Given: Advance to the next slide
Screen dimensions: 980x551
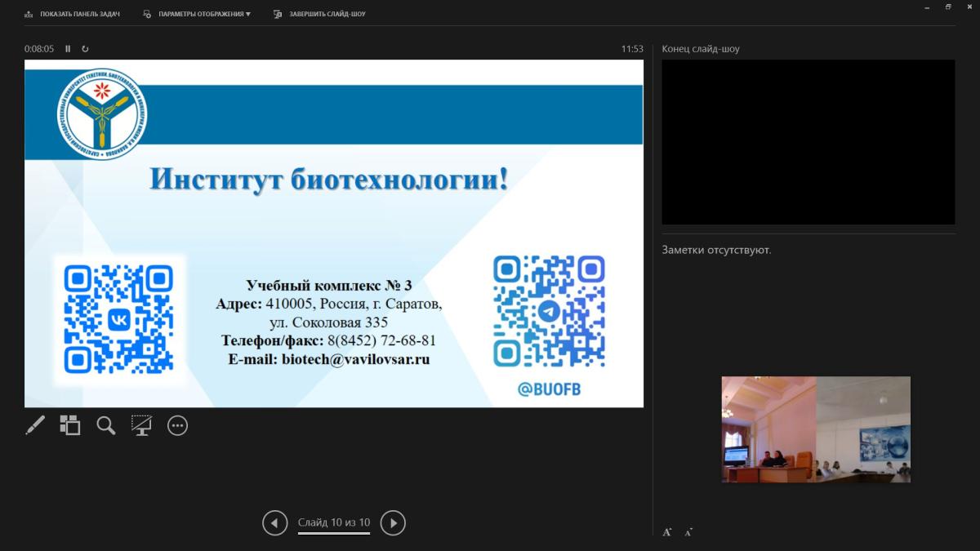Looking at the screenshot, I should [393, 522].
